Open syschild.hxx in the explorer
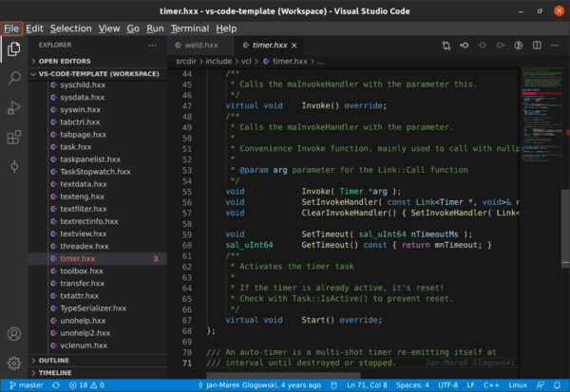Viewport: 570px width, 392px height. (x=98, y=85)
